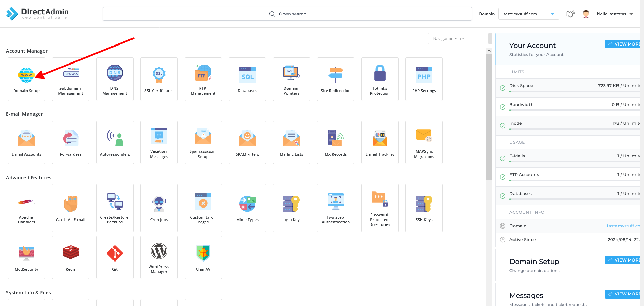Open Cron Jobs
Image resolution: width=644 pixels, height=306 pixels.
159,208
